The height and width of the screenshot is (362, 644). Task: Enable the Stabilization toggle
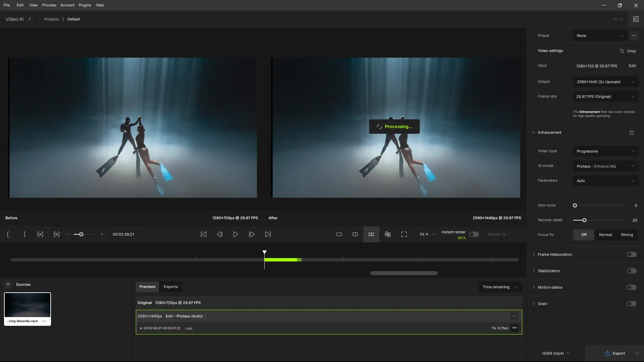[631, 271]
